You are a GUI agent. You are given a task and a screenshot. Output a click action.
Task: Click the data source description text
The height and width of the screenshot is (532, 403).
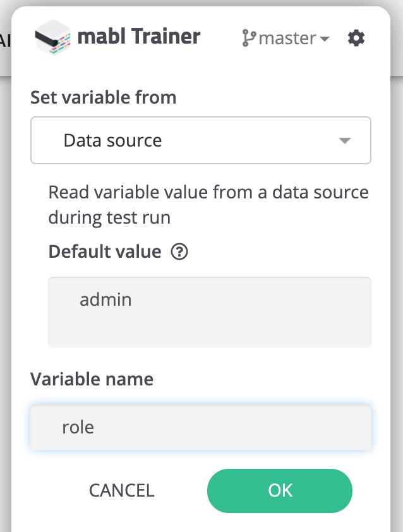[208, 205]
